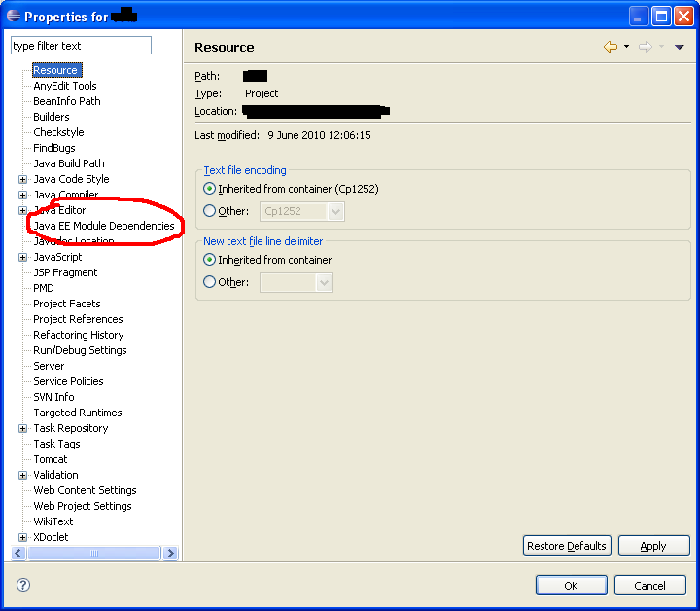This screenshot has height=611, width=700.
Task: Click the help question mark icon
Action: pyautogui.click(x=23, y=585)
